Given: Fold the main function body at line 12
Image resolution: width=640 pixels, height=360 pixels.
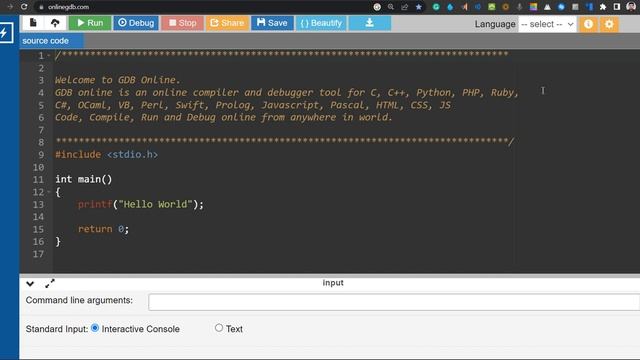Looking at the screenshot, I should [x=49, y=192].
